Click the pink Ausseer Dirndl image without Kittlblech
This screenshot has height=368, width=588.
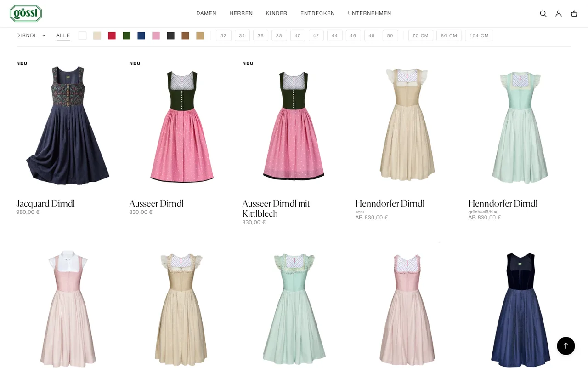click(181, 126)
